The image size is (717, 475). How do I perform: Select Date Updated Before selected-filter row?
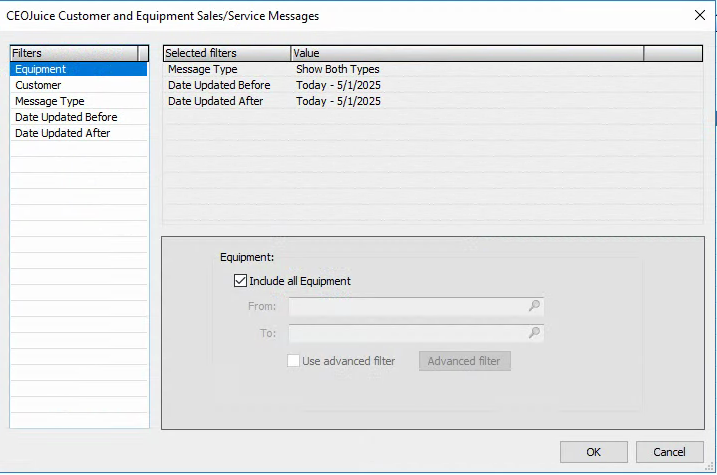coord(433,85)
